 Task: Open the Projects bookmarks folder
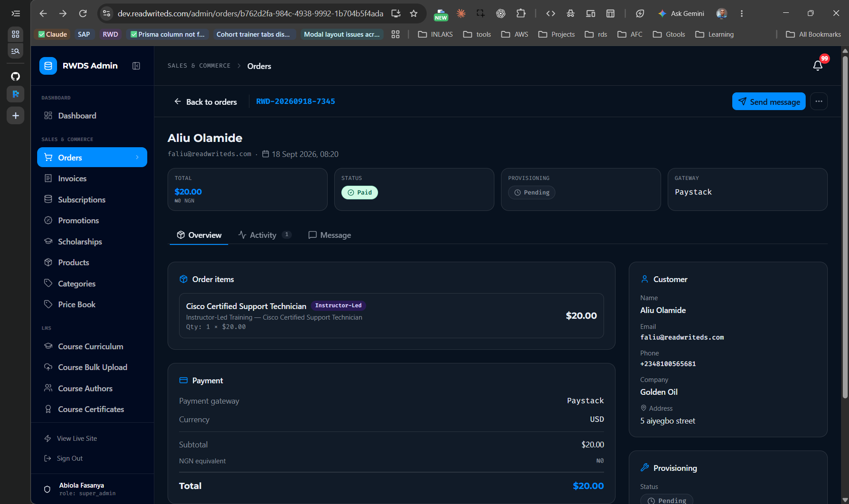click(556, 34)
